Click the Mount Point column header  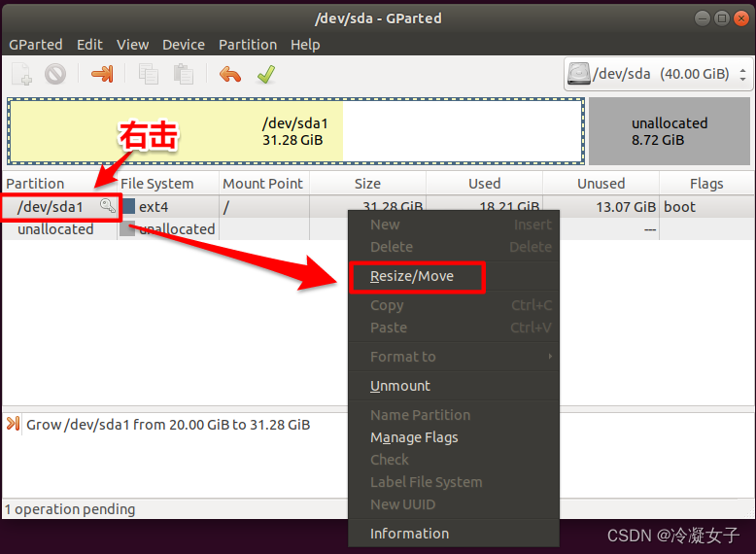tap(264, 184)
